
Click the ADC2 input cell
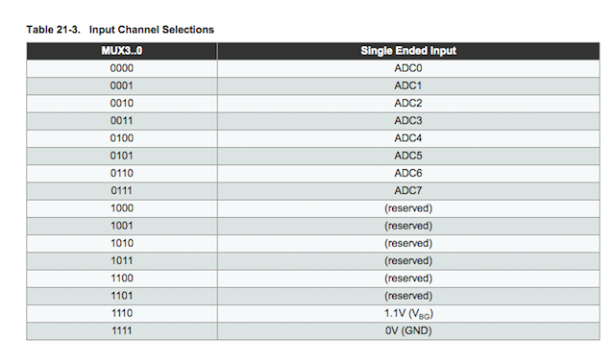tap(408, 104)
